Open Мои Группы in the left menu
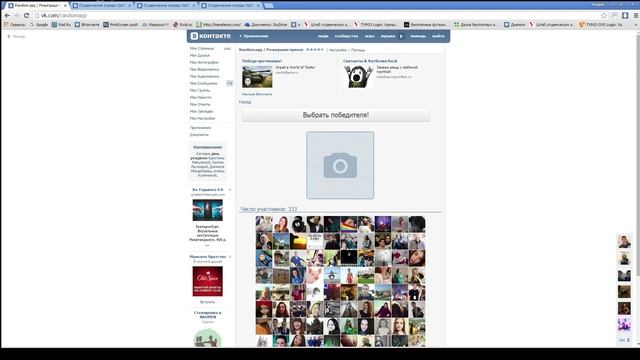Viewport: 640px width, 360px height. [x=200, y=90]
